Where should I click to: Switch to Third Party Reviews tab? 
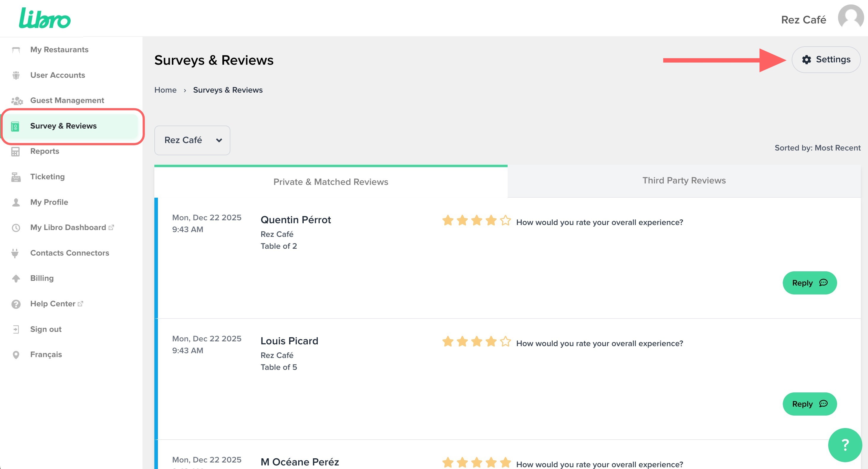[x=684, y=180]
